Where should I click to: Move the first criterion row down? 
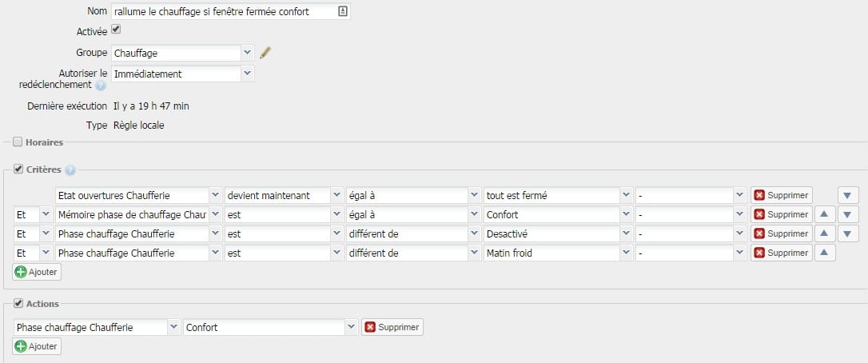click(848, 196)
